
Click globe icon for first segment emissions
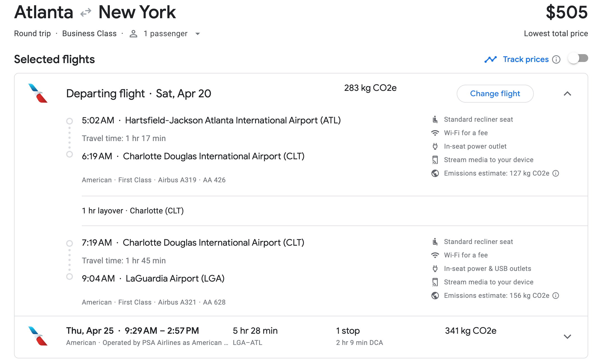tap(435, 173)
